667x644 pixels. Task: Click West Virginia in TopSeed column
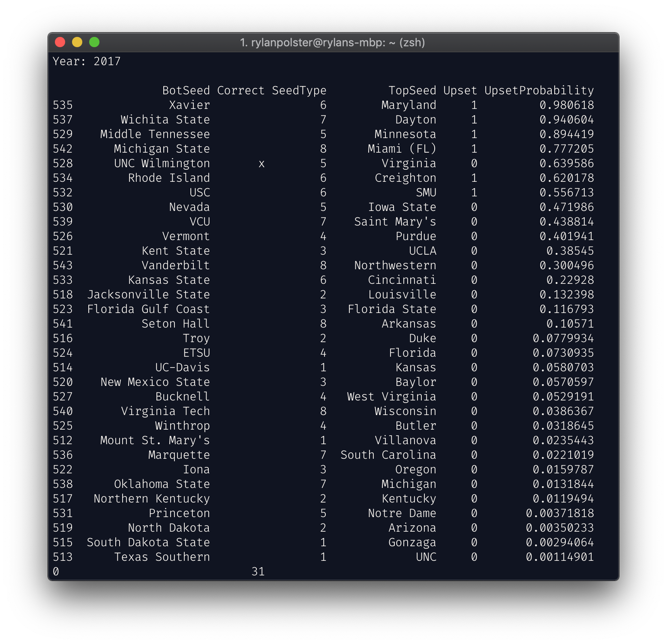392,397
